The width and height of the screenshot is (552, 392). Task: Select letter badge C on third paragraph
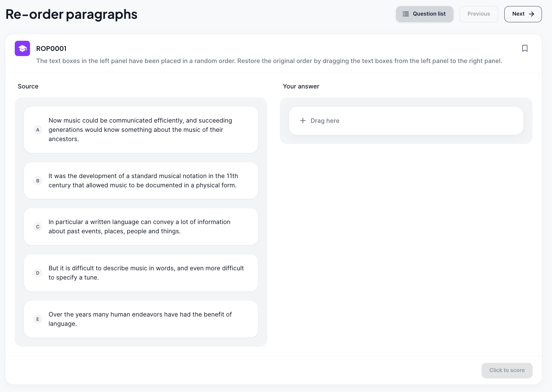pyautogui.click(x=38, y=227)
